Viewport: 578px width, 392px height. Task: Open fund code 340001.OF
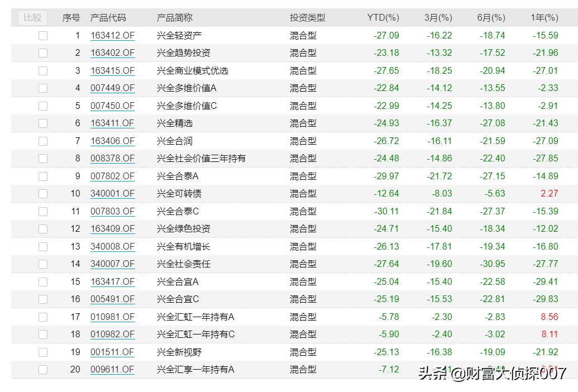click(x=112, y=194)
